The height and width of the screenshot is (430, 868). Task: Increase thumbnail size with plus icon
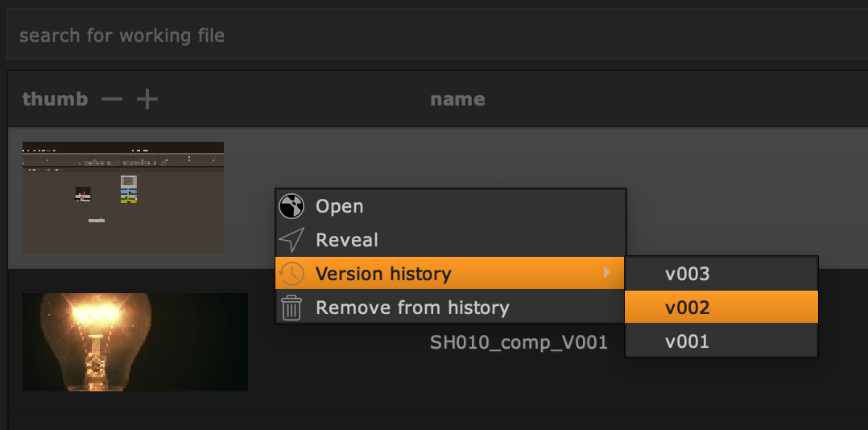pyautogui.click(x=147, y=100)
